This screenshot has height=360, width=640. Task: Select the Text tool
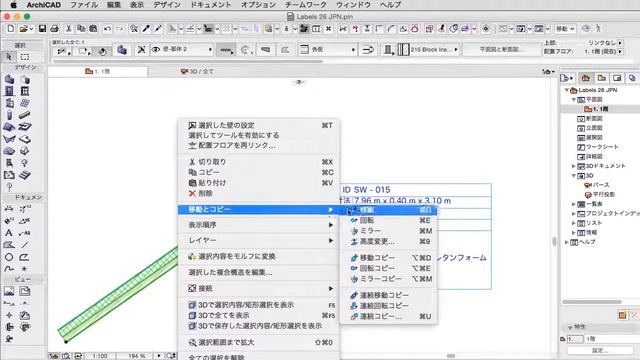pos(9,233)
